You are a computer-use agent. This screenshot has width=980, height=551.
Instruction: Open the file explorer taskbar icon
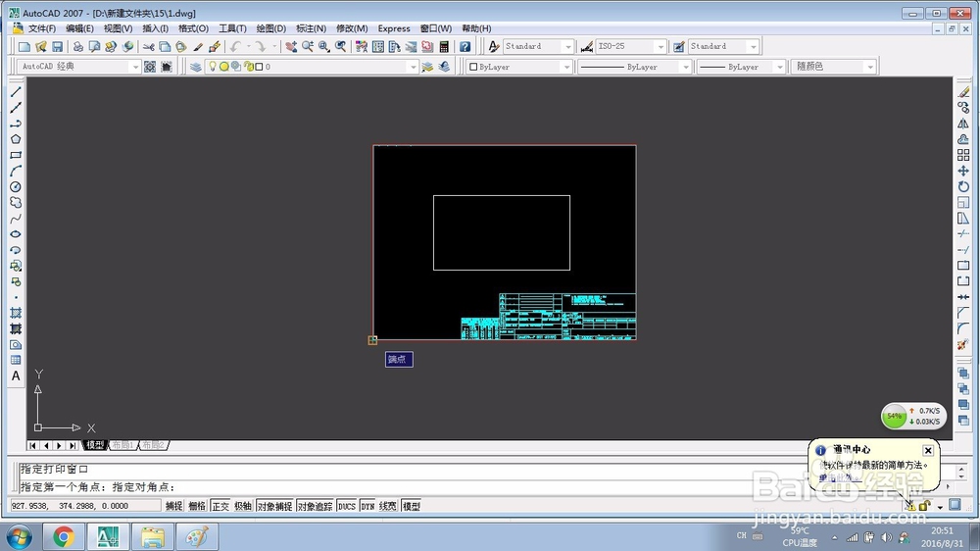[153, 536]
